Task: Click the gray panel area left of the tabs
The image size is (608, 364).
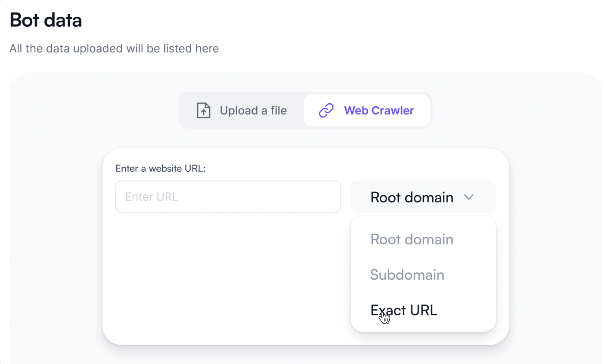Action: [x=95, y=111]
